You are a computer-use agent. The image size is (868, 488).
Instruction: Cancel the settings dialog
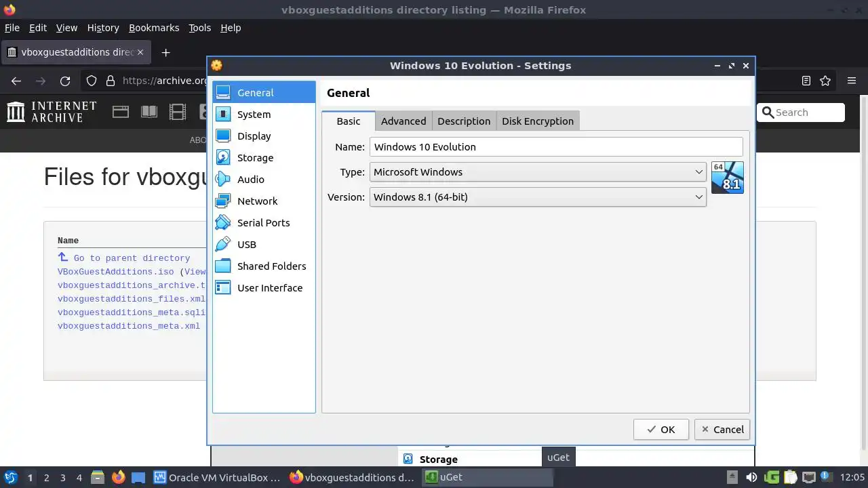pyautogui.click(x=722, y=430)
